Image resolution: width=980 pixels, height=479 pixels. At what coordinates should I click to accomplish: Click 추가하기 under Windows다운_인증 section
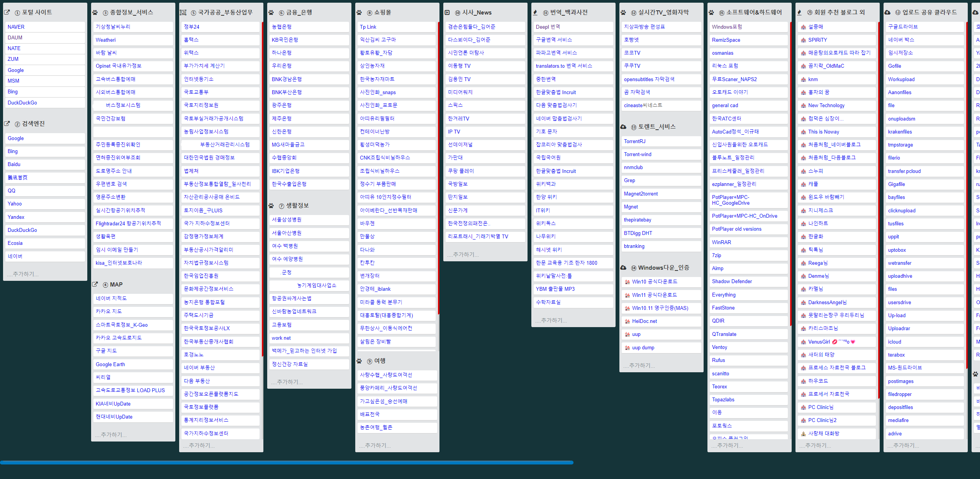pyautogui.click(x=639, y=365)
